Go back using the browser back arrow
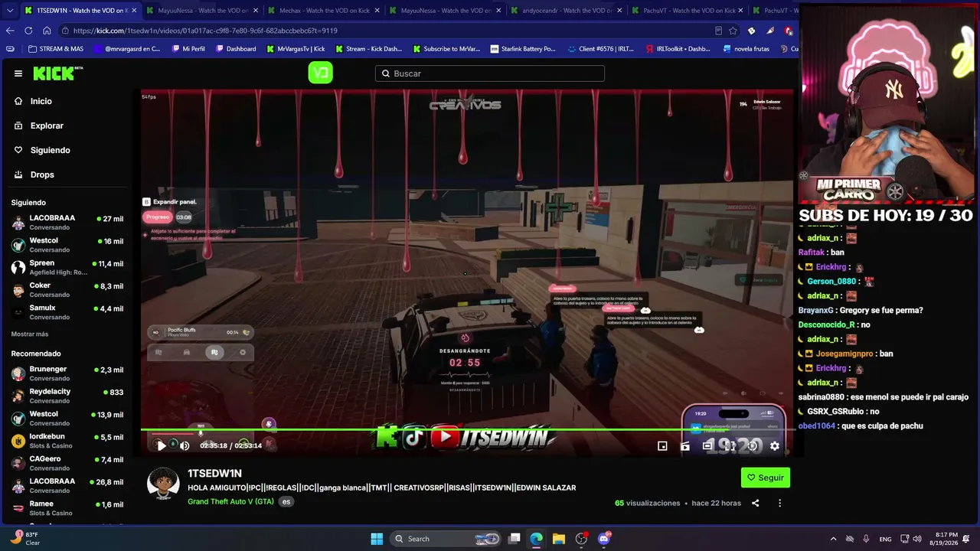This screenshot has height=551, width=980. (10, 31)
